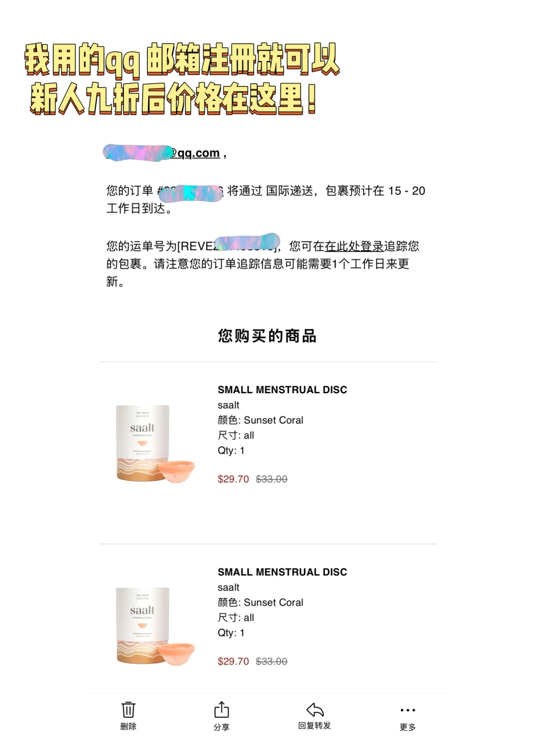
Task: Click first item's $29.70 discounted price
Action: click(233, 479)
